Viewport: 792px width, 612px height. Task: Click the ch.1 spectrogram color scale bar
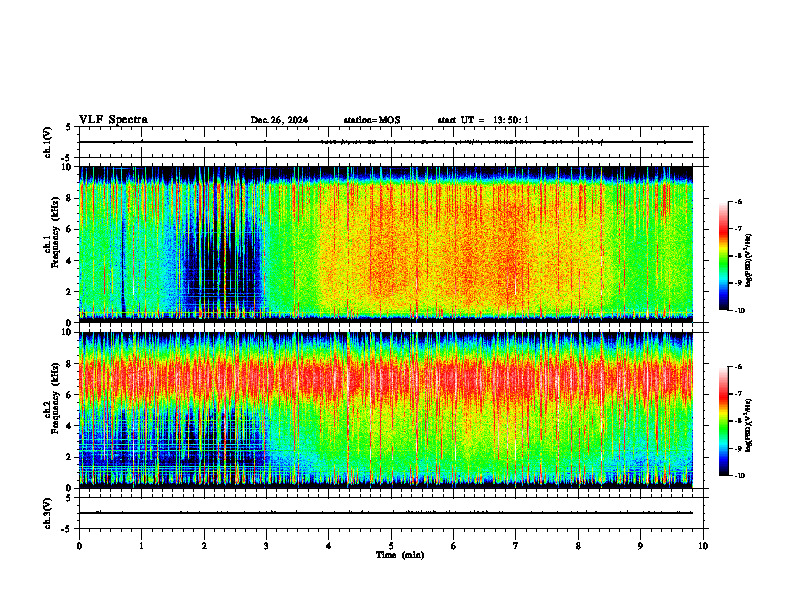[x=724, y=256]
